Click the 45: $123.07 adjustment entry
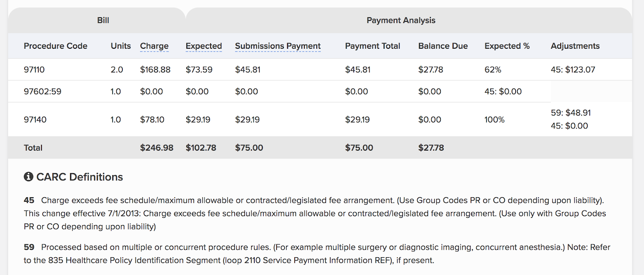644x275 pixels. 573,70
